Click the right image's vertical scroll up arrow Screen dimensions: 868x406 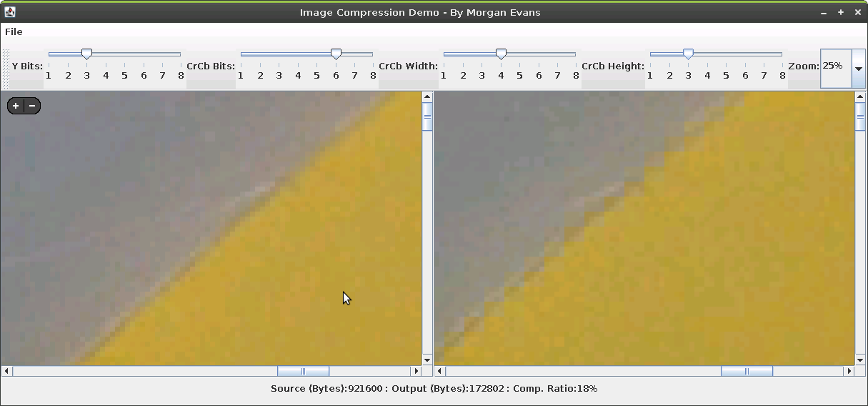(861, 96)
